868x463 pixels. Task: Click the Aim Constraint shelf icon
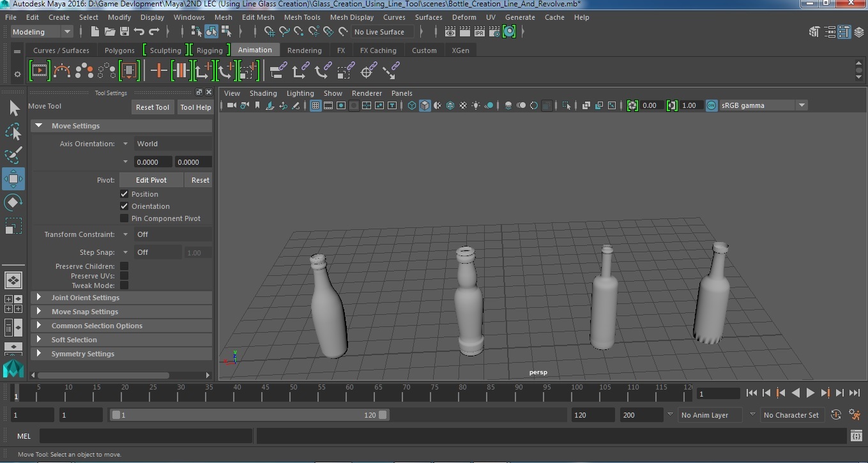[x=367, y=70]
